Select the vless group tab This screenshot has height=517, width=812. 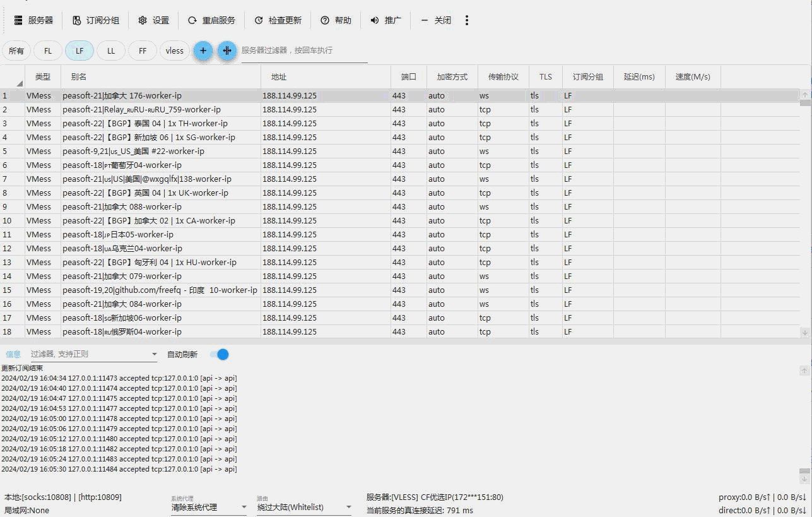tap(174, 51)
